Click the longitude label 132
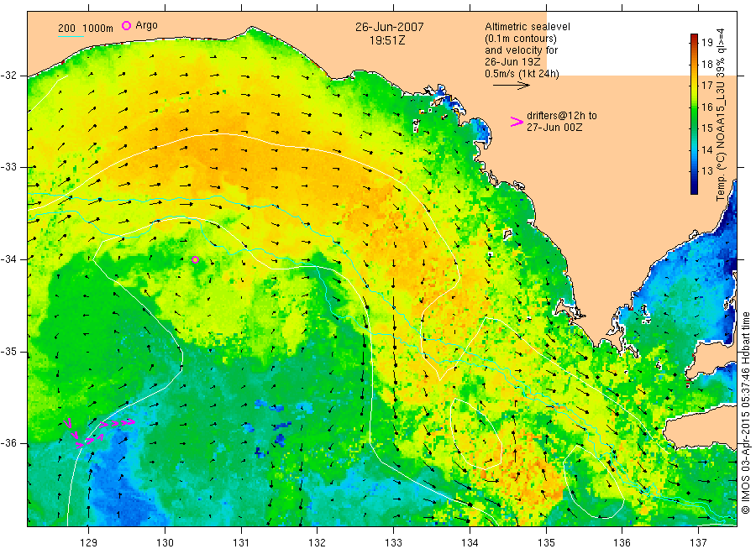This screenshot has height=554, width=756. pos(318,542)
